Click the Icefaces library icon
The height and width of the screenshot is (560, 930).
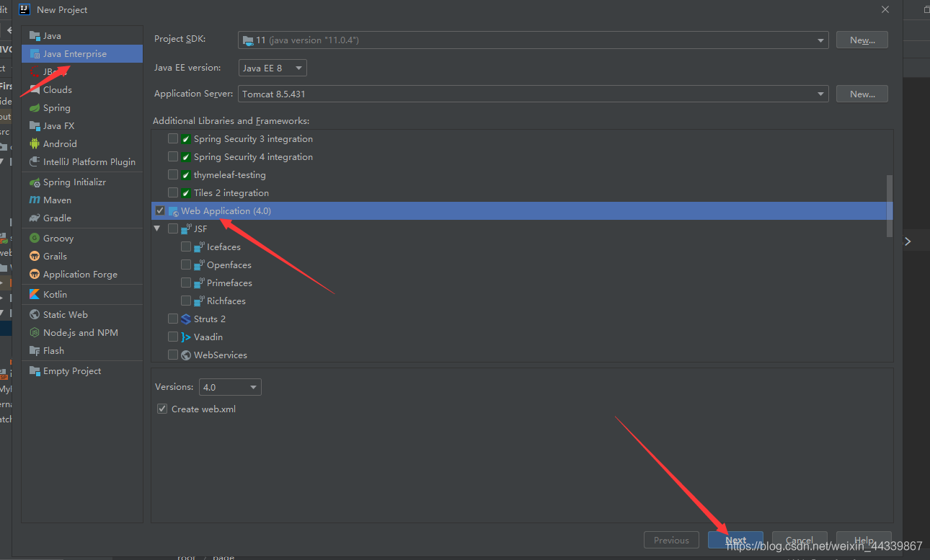point(199,247)
